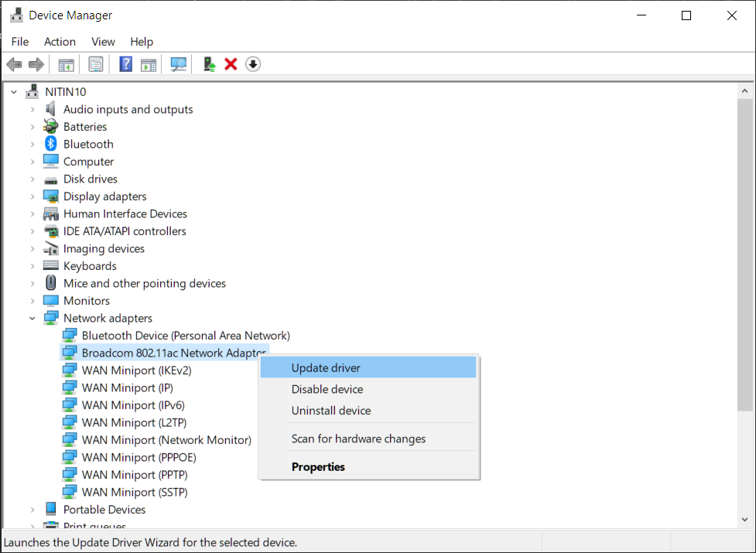756x553 pixels.
Task: Open the View menu
Action: click(x=103, y=42)
